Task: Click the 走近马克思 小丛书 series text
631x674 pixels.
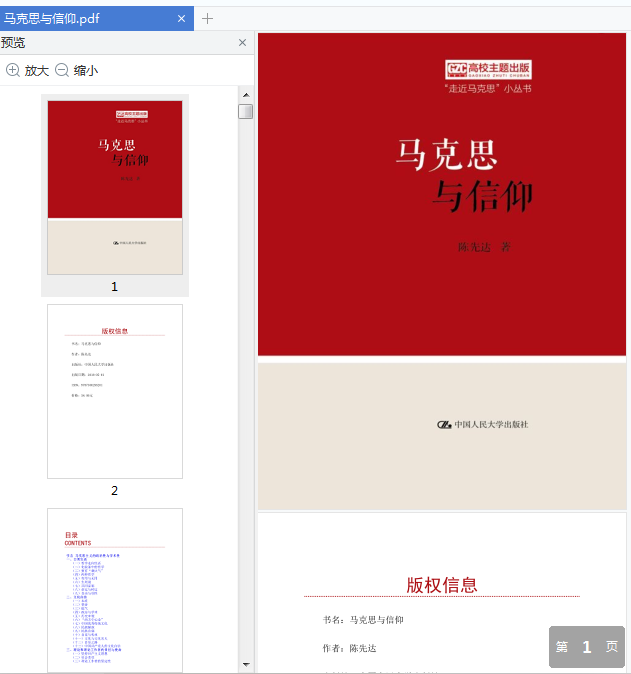Action: tap(488, 89)
